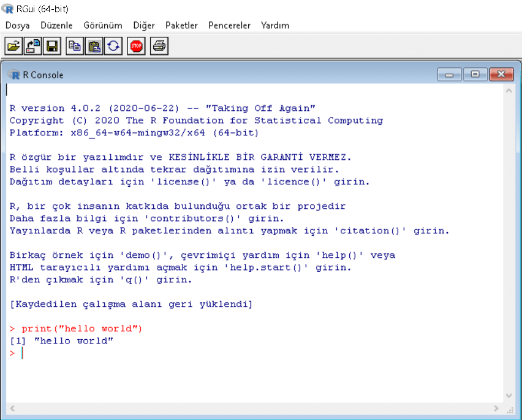Open the Görünüm menu
Screen dimensions: 522x420
[x=102, y=26]
